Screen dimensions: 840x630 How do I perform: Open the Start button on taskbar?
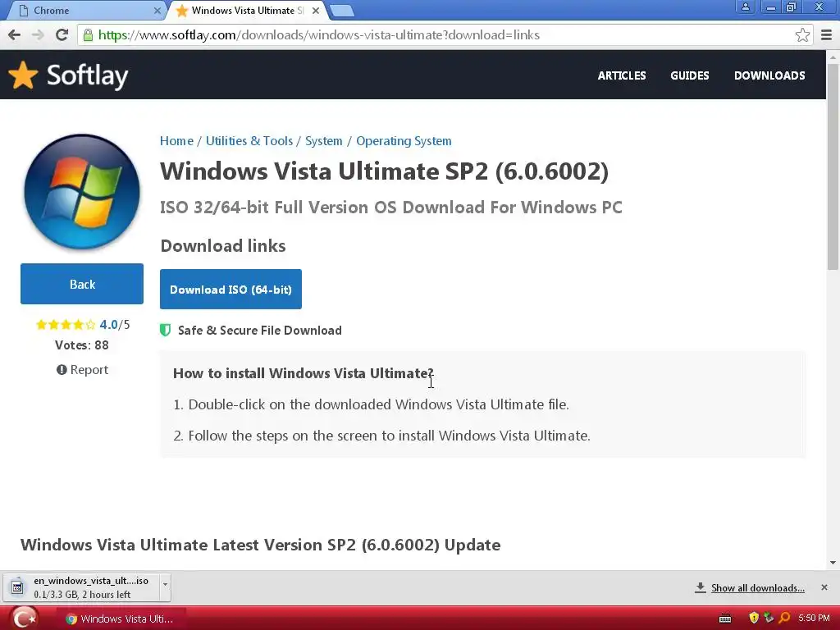point(24,619)
